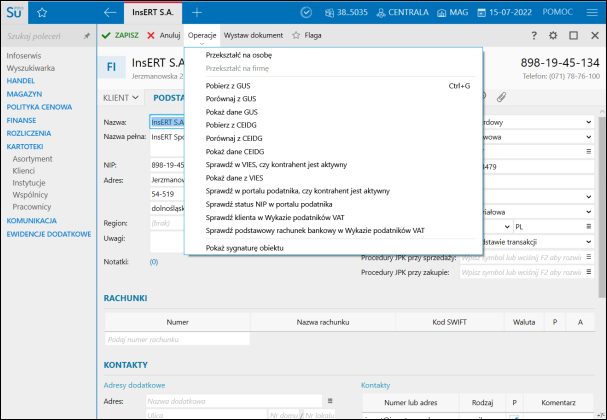607x420 pixels.
Task: Open HANDEL module in sidebar
Action: pos(21,81)
